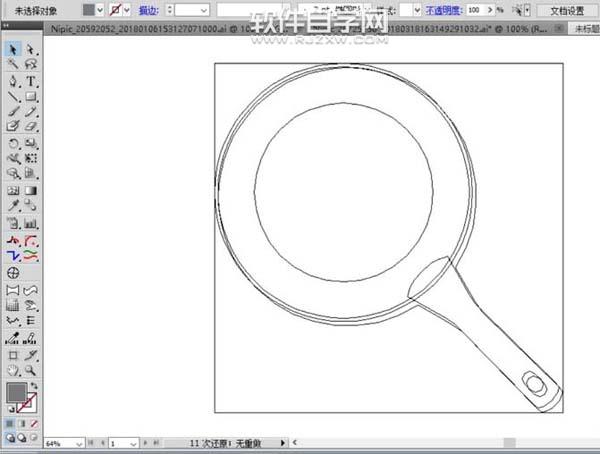Reset default fill and stroke
Viewport: 600px width, 454px height.
coord(11,409)
